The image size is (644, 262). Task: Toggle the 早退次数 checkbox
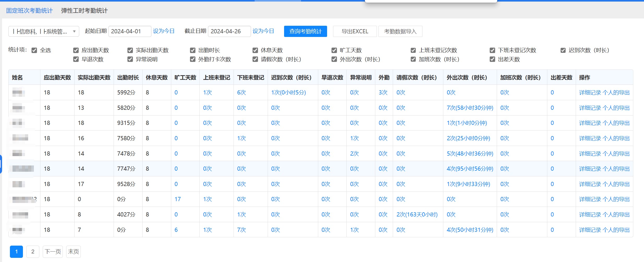(76, 59)
